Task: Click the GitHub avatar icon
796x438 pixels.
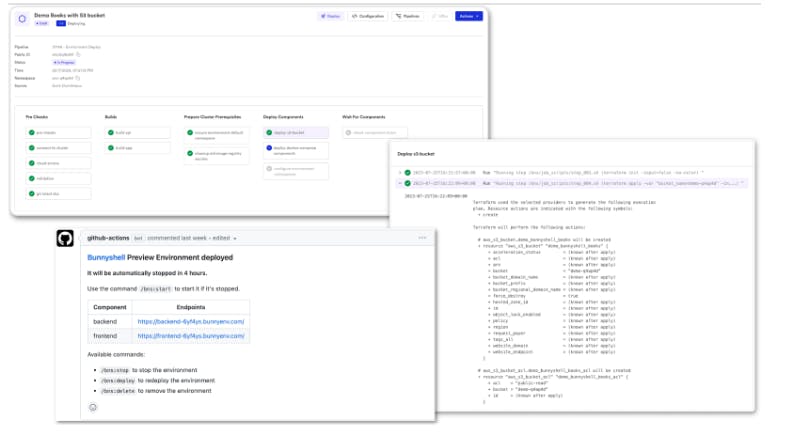Action: click(65, 238)
